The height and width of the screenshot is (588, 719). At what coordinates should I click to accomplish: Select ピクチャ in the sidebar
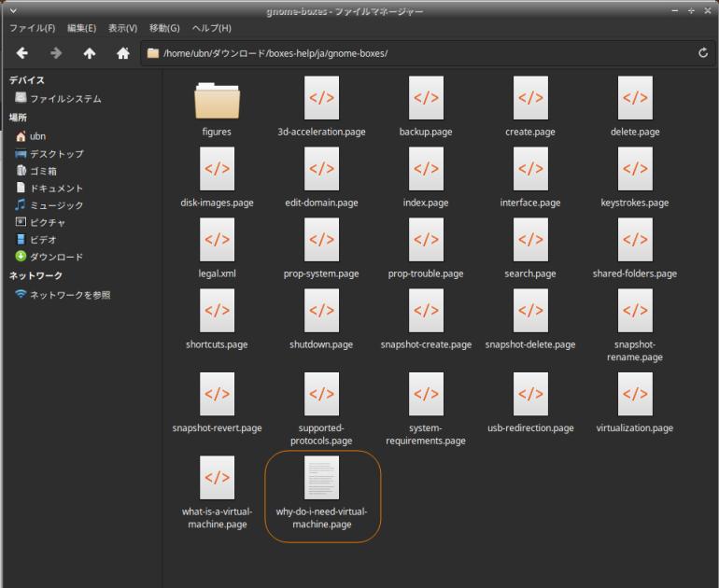click(x=40, y=222)
